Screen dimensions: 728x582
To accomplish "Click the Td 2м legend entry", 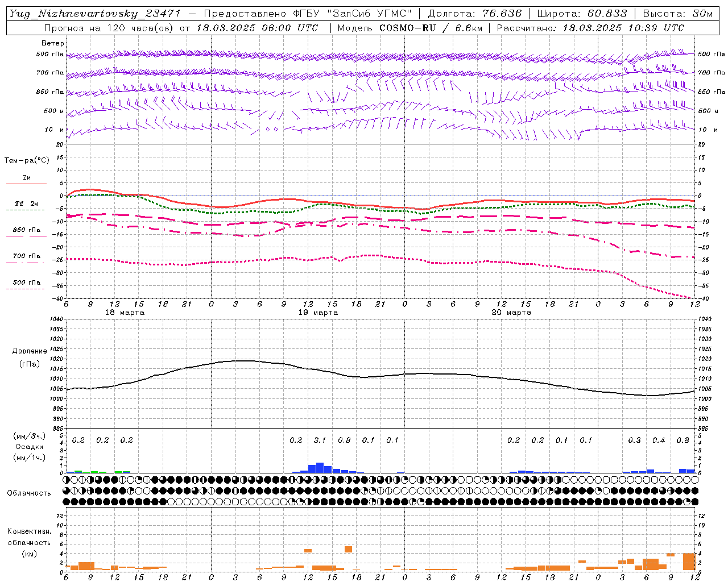I will point(26,203).
